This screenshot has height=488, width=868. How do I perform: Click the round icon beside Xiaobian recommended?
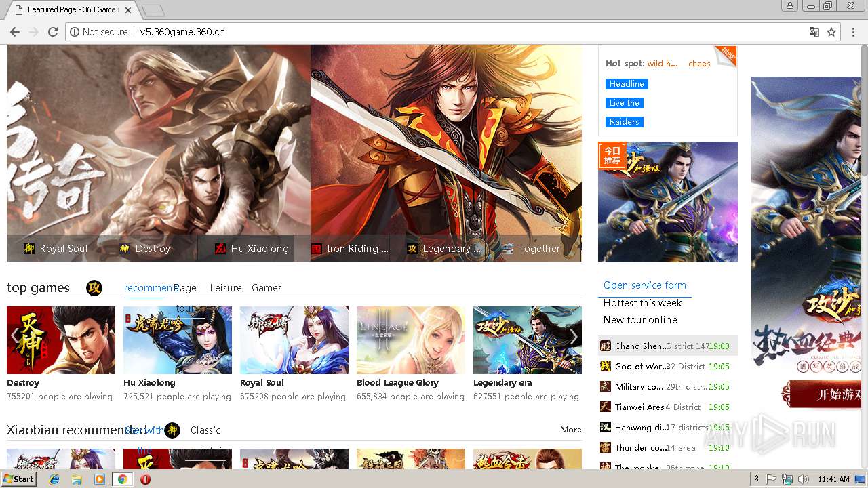pyautogui.click(x=172, y=430)
